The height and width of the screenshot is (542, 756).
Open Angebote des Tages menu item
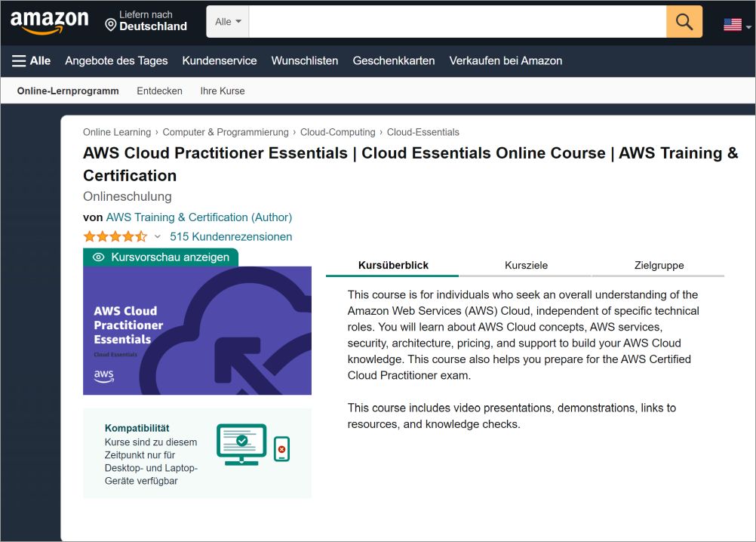click(x=116, y=60)
